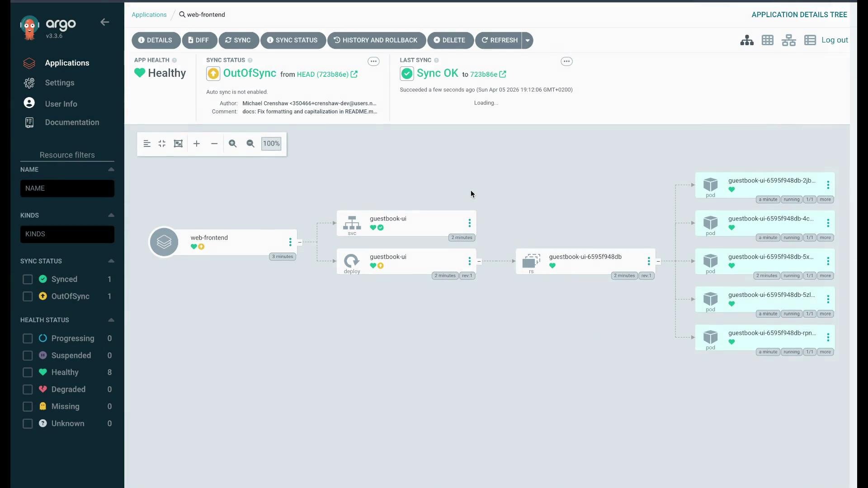The width and height of the screenshot is (868, 488).
Task: Collapse children of the guestbook-ui-6595f948db replicaset
Action: point(658,262)
